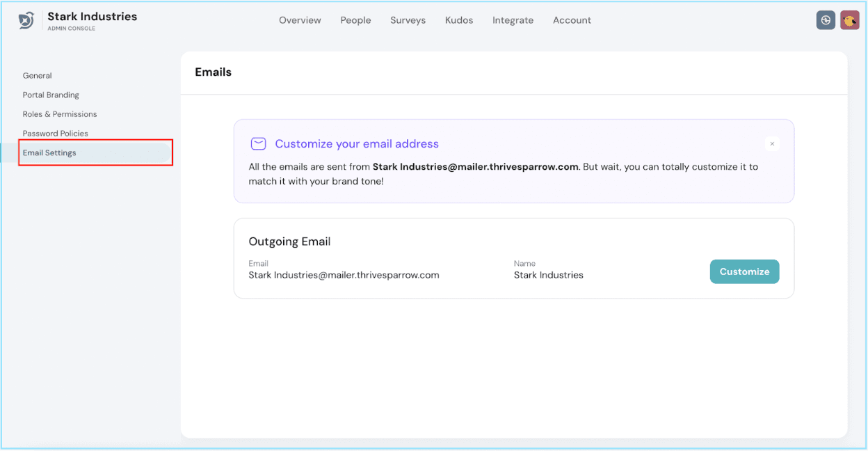Click the Customize your email address heading
Screen dimensions: 868x451
357,144
